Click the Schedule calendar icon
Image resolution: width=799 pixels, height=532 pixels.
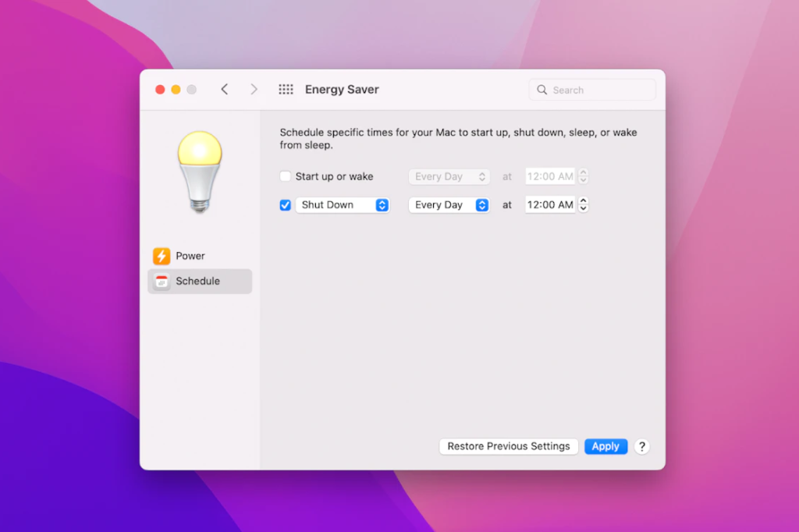click(x=162, y=282)
